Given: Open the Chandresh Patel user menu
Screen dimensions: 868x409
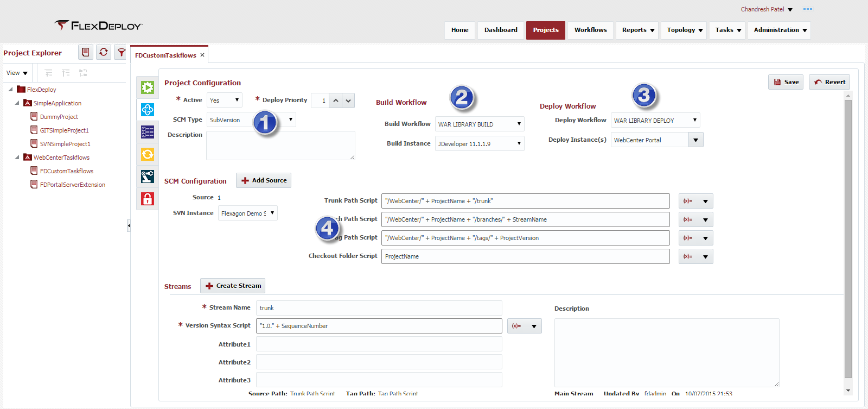Looking at the screenshot, I should click(x=767, y=9).
